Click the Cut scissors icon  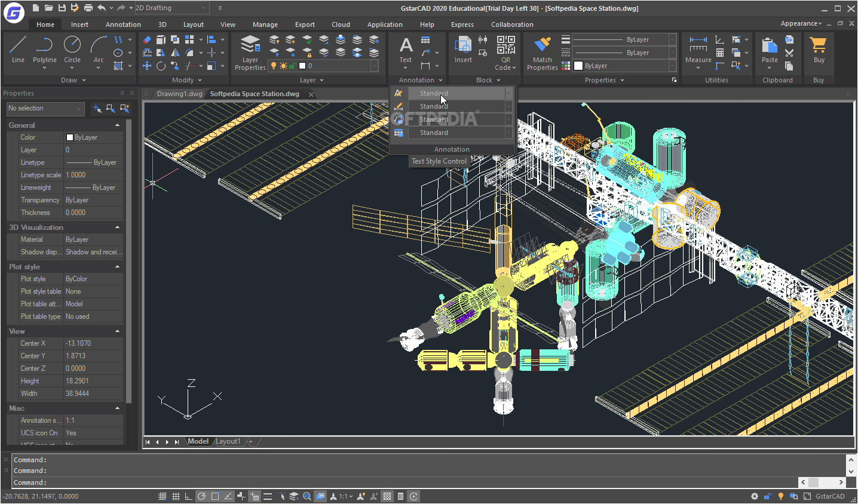789,53
